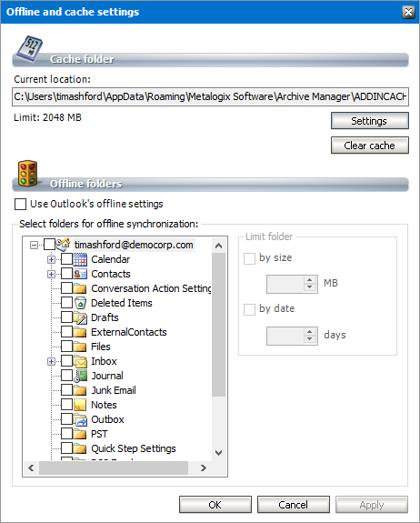Click the Conversation Action Settings folder icon
The width and height of the screenshot is (420, 523).
point(80,288)
